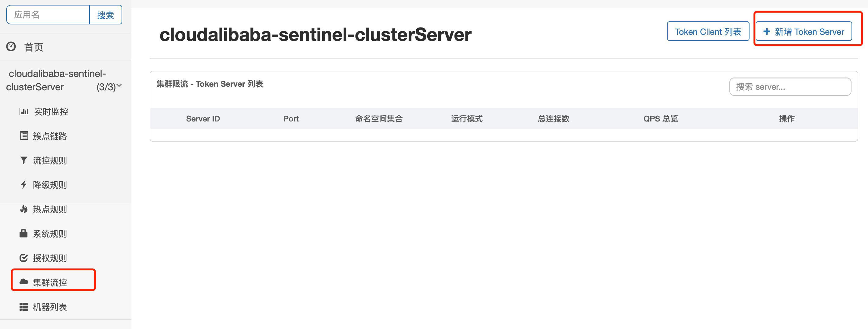Screen dimensions: 868x329
Task: Click the plus icon on 新增 Token Server
Action: coord(767,32)
